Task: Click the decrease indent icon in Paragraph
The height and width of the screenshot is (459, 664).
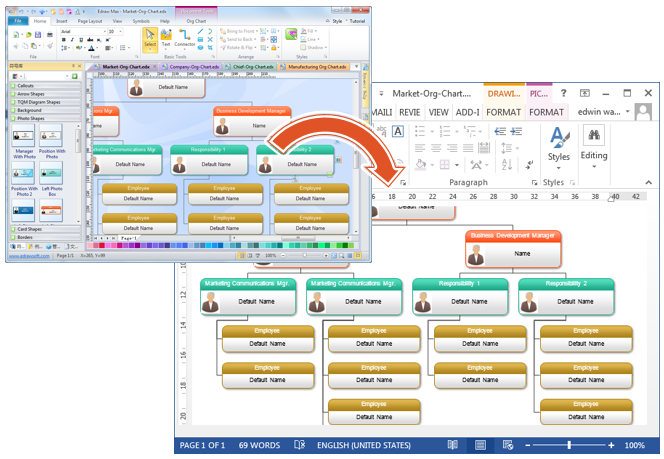Action: pos(500,131)
